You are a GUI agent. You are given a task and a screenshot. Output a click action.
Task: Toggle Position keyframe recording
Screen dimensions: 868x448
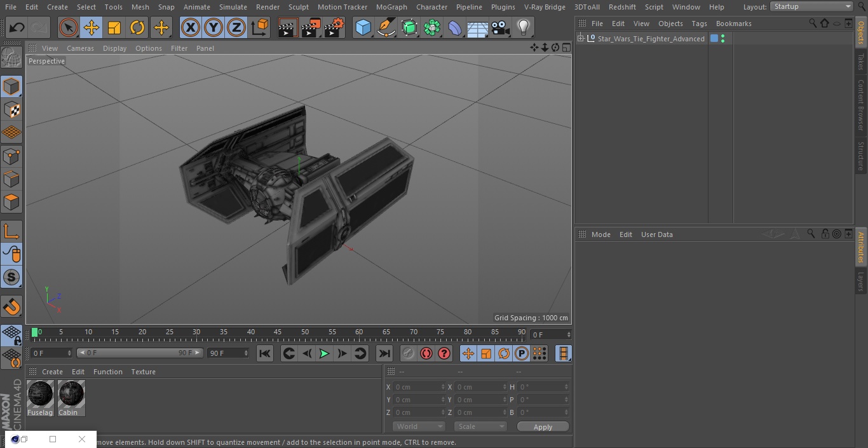point(468,353)
